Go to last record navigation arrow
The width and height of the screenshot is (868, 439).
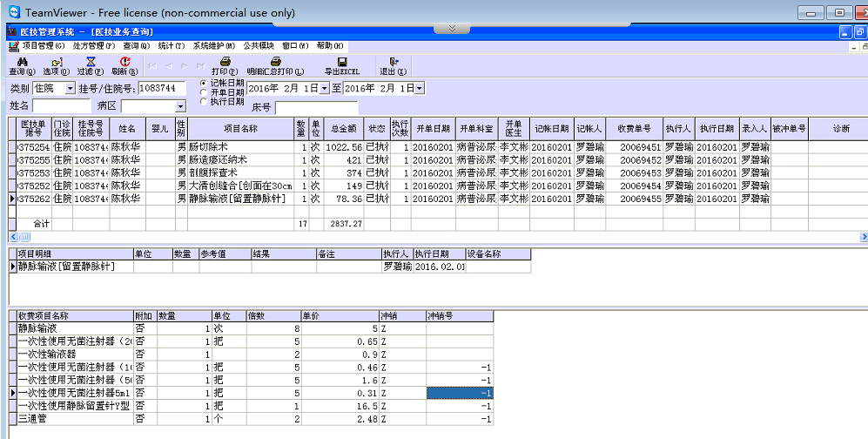click(x=200, y=66)
